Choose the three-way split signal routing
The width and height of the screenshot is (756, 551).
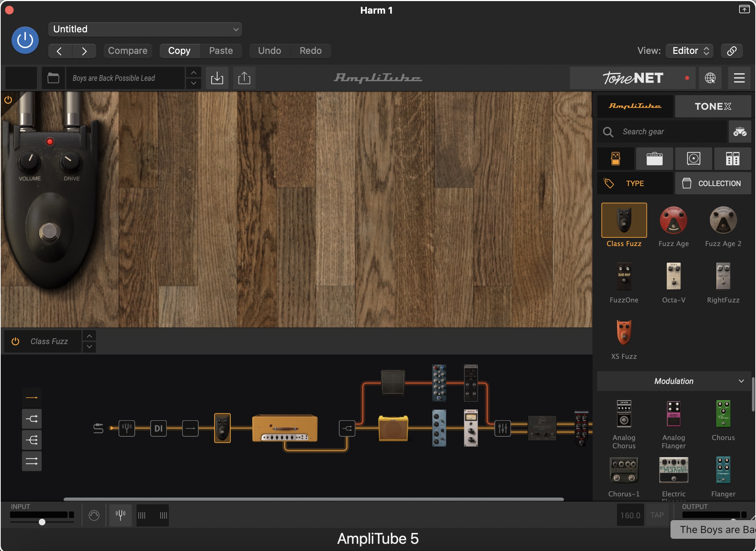[x=32, y=440]
